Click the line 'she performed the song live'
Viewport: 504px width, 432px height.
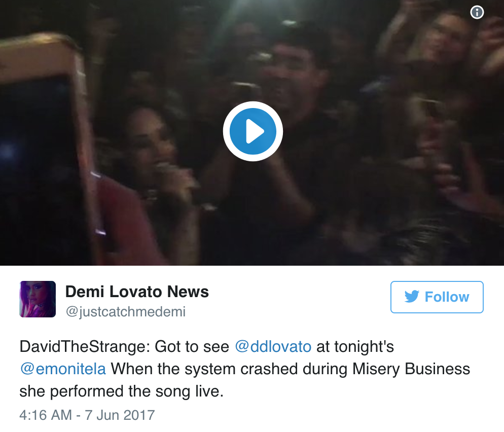point(121,391)
